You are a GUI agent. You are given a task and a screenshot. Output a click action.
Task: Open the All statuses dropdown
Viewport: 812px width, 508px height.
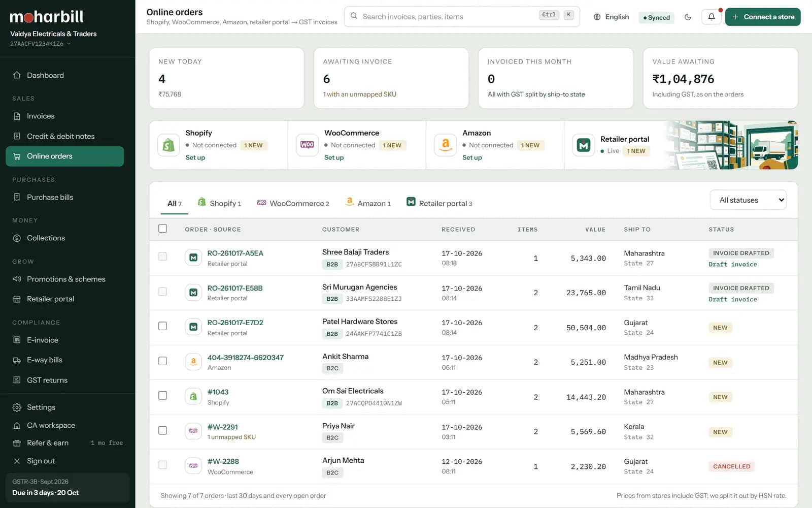pos(748,200)
